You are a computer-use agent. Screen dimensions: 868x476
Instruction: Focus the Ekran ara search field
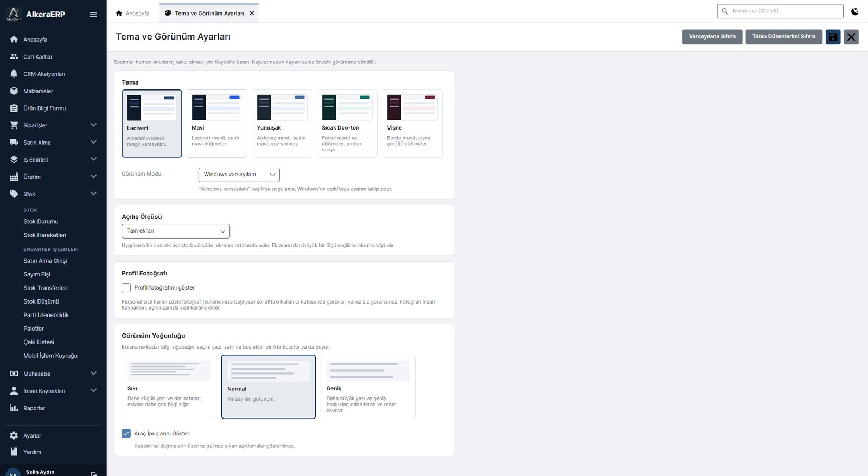pos(780,11)
